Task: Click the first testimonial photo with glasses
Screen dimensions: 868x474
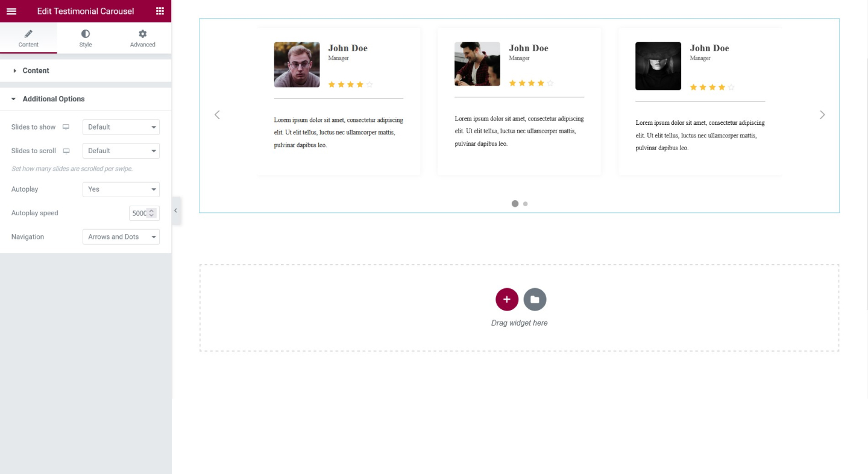Action: [297, 65]
